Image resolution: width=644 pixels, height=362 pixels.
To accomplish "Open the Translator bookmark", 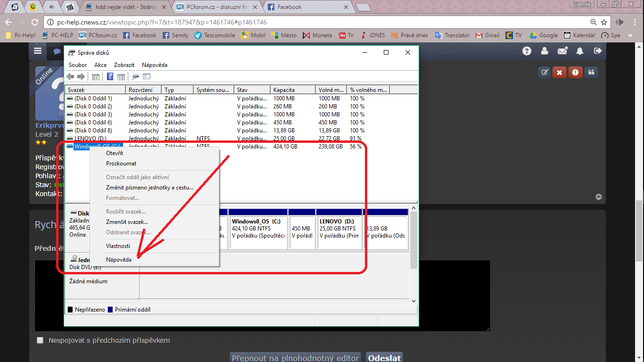I will (452, 35).
